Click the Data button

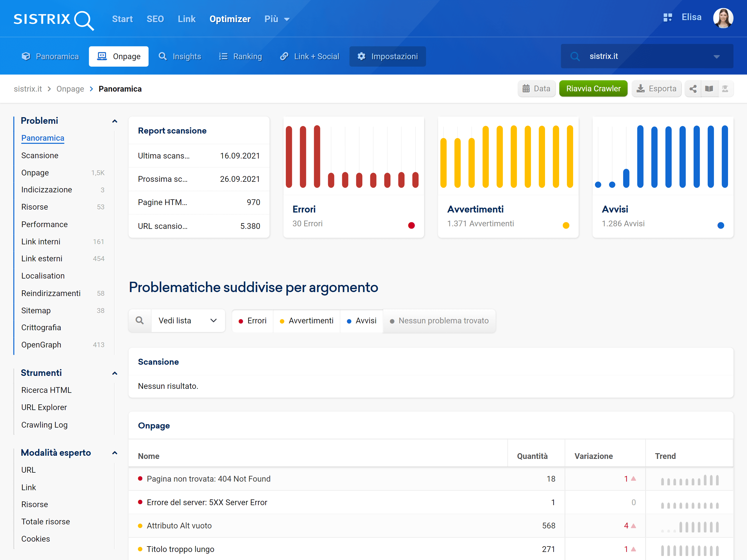pos(536,89)
